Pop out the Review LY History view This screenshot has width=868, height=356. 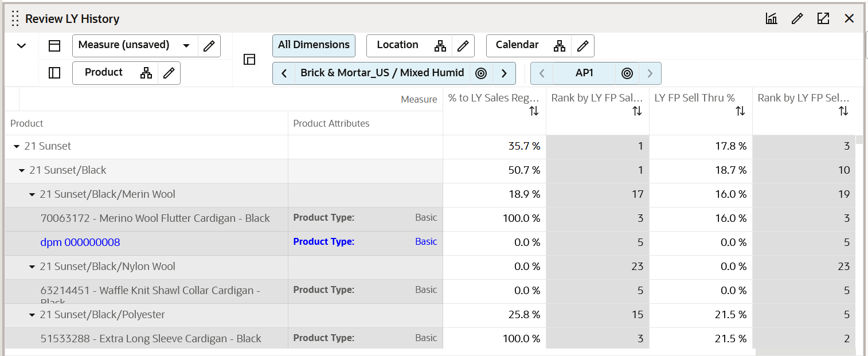823,19
